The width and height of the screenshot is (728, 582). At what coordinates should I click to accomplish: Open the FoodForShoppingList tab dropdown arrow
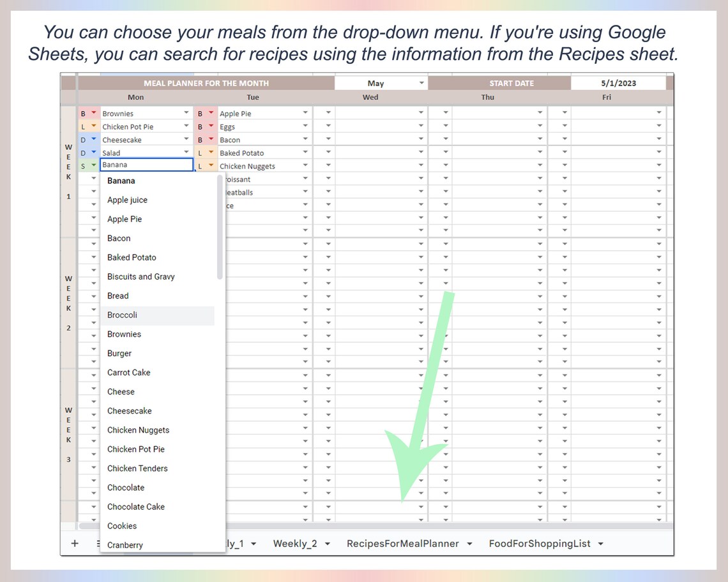tap(600, 544)
